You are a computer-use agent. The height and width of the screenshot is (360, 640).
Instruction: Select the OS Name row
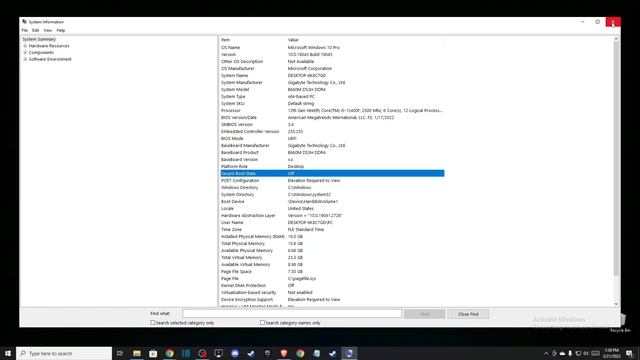coord(332,47)
